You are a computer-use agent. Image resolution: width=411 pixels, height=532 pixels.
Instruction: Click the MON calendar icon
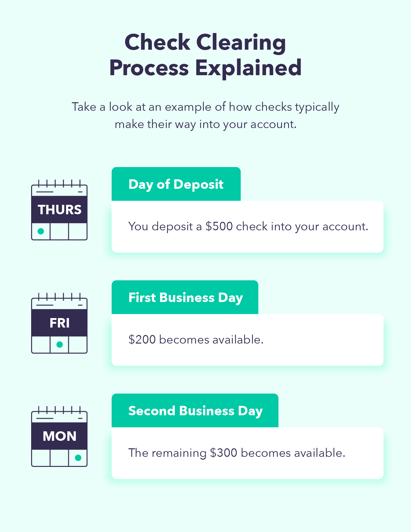[59, 436]
